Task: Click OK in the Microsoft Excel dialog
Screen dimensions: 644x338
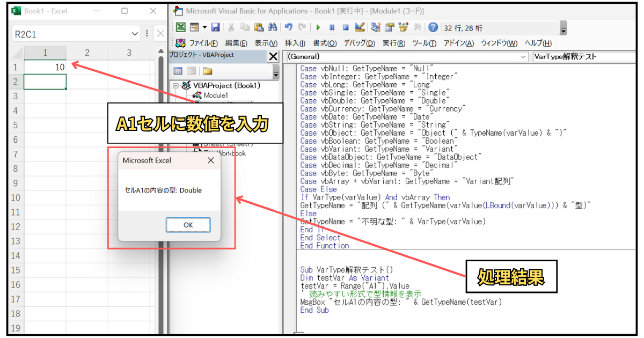Action: click(188, 225)
